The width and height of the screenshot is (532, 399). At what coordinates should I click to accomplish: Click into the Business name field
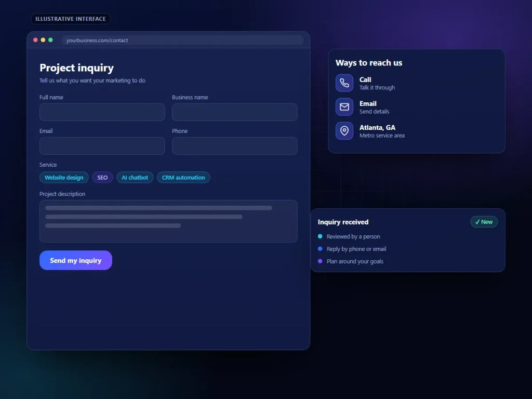pos(235,112)
